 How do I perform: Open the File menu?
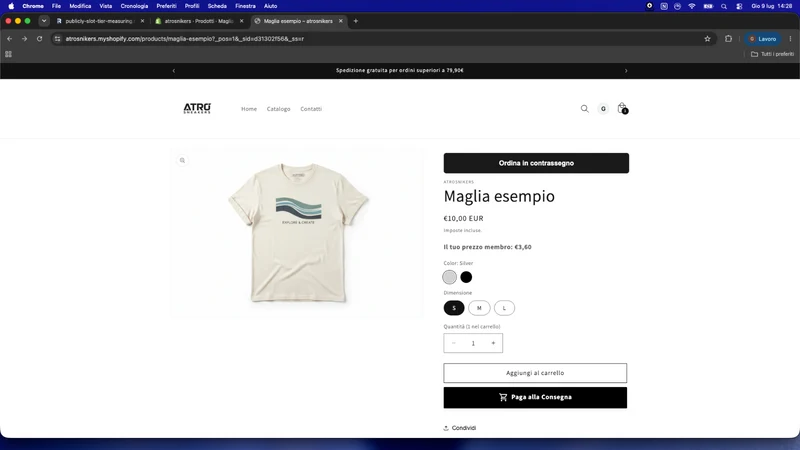pyautogui.click(x=56, y=6)
